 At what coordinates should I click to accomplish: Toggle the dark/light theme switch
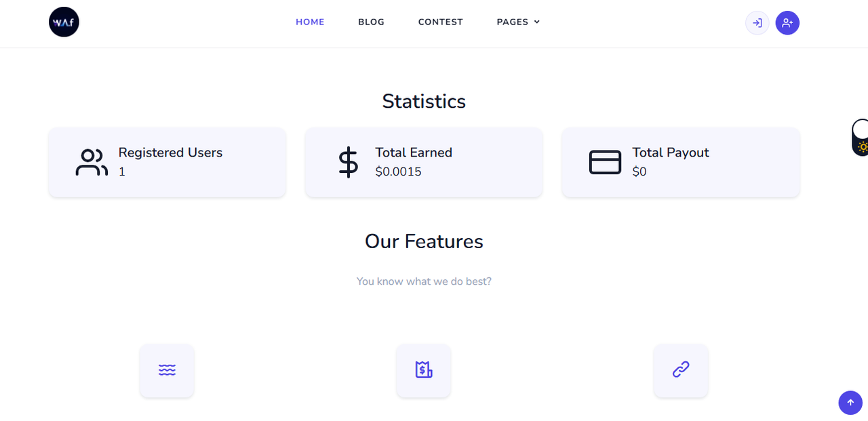pyautogui.click(x=861, y=138)
